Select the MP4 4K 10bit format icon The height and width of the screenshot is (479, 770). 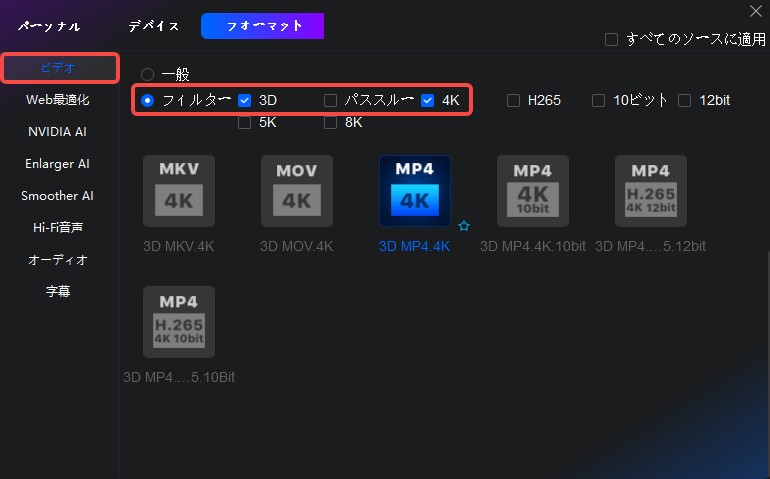[x=533, y=191]
